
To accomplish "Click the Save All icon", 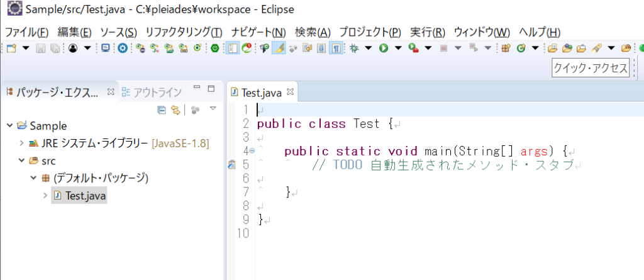I will 55,48.
